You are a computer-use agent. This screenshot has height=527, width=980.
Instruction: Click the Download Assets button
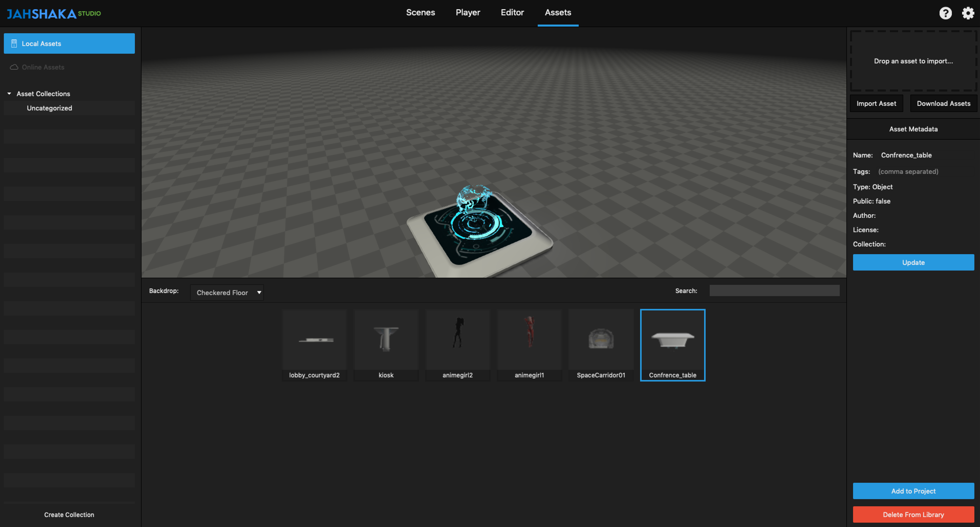[943, 104]
